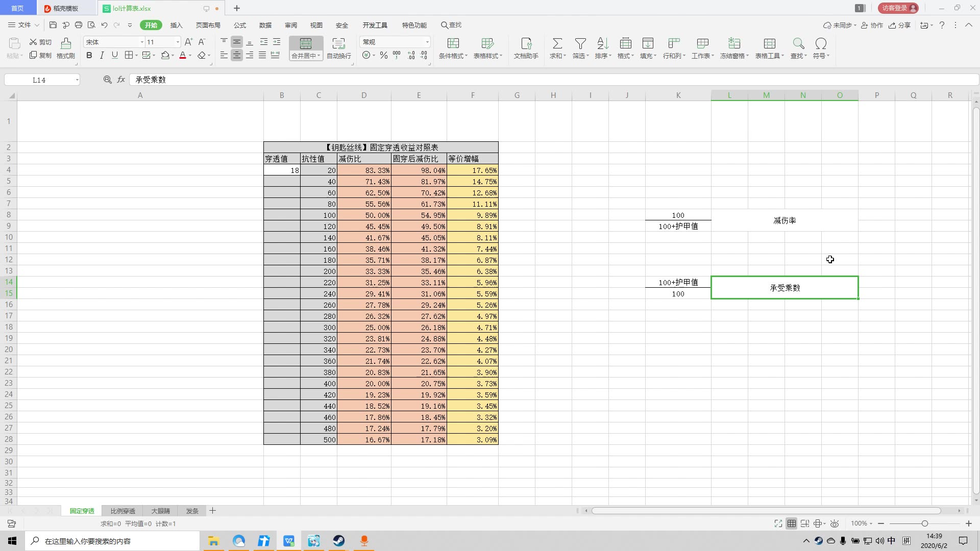Toggle align left
980x551 pixels.
pyautogui.click(x=224, y=55)
